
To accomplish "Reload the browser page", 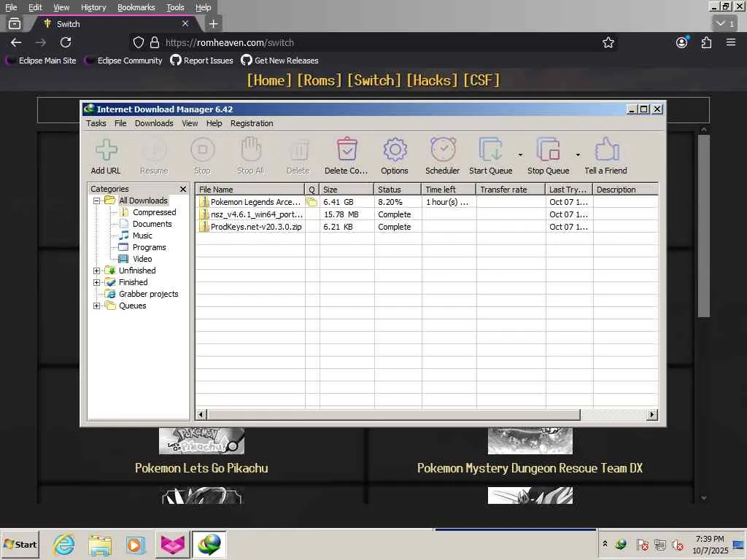I will click(x=66, y=42).
